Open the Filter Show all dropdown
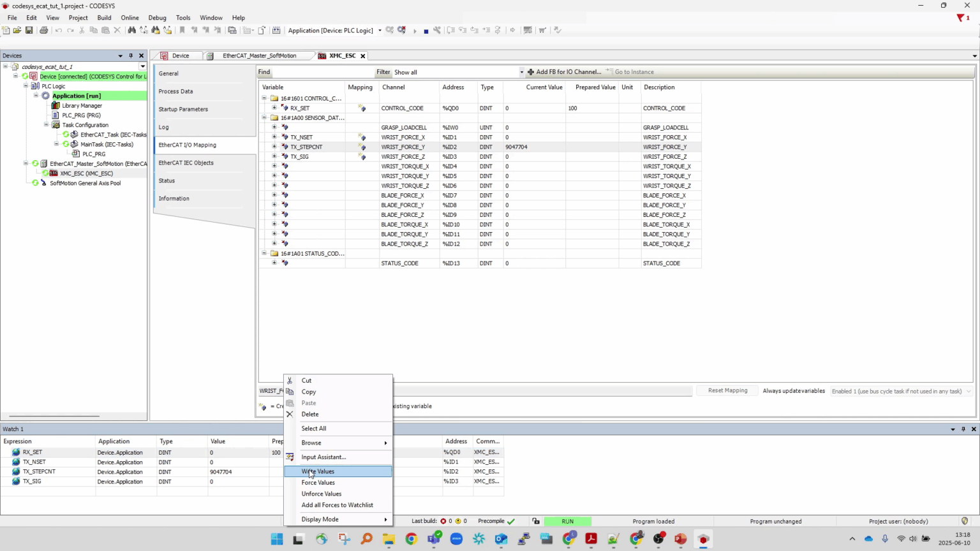This screenshot has height=551, width=980. [x=521, y=72]
